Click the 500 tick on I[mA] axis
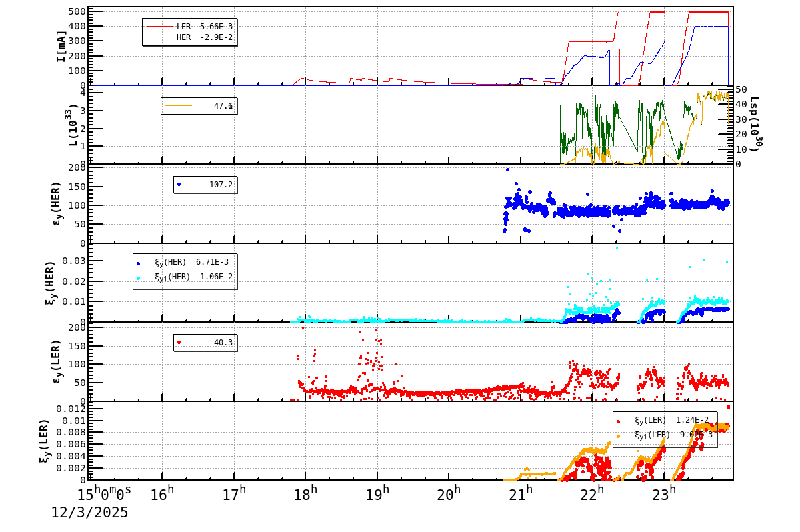This screenshot has width=800, height=532. 77,11
